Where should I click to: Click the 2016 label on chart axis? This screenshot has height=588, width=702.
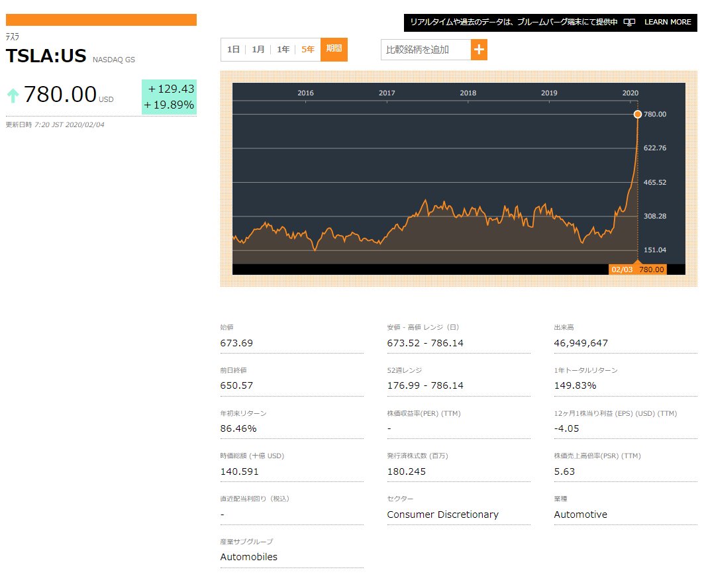(x=305, y=93)
